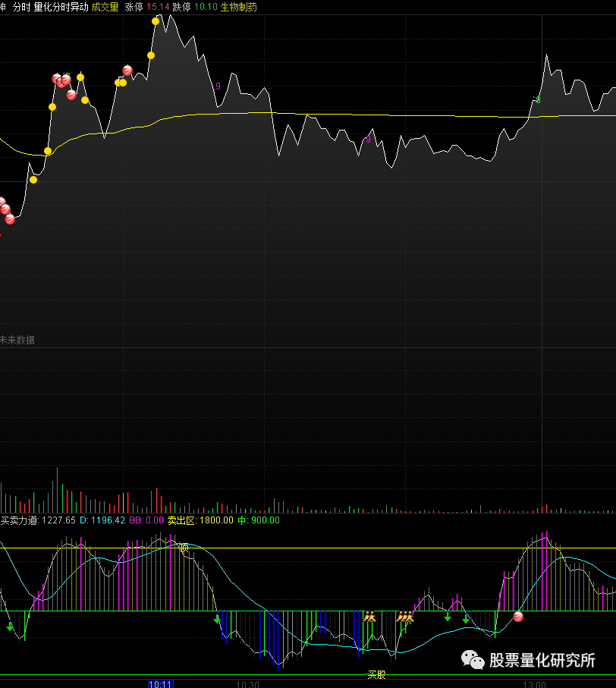The width and height of the screenshot is (616, 688).
Task: Click the 量化分时异动 indicator name
Action: tap(61, 7)
